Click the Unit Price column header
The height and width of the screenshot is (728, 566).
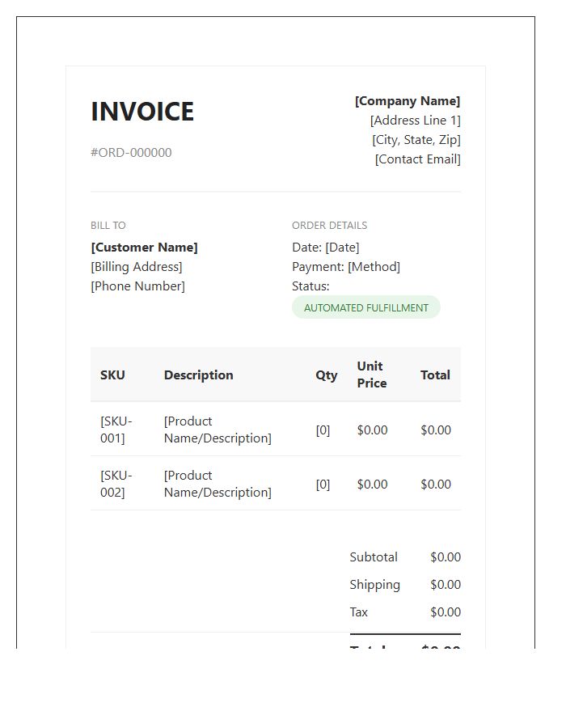[x=372, y=375]
